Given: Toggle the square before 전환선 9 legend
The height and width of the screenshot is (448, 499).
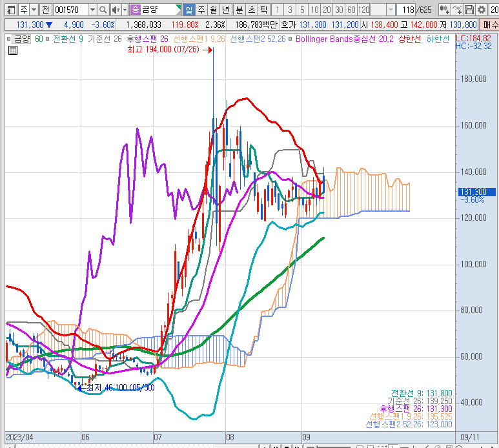Looking at the screenshot, I should [x=48, y=39].
